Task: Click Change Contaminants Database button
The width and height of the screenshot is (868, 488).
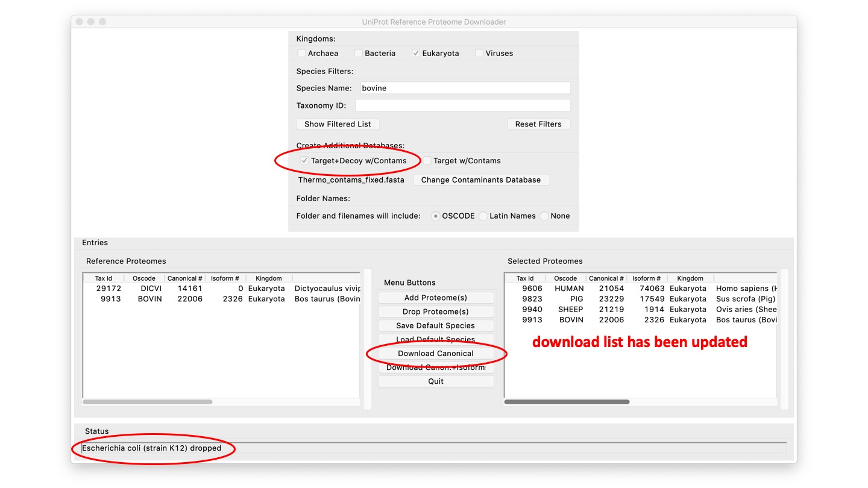Action: coord(481,180)
